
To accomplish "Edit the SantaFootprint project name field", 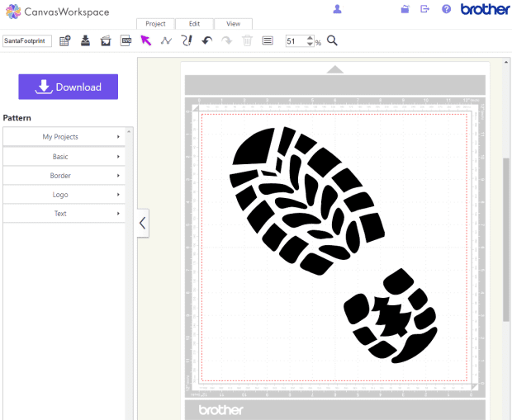I will coord(27,40).
